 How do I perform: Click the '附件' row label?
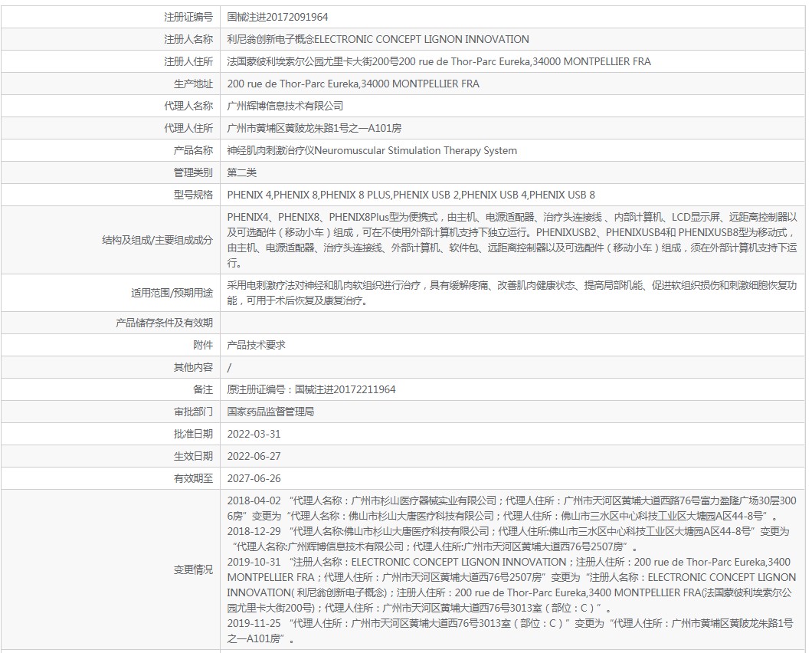tap(203, 345)
